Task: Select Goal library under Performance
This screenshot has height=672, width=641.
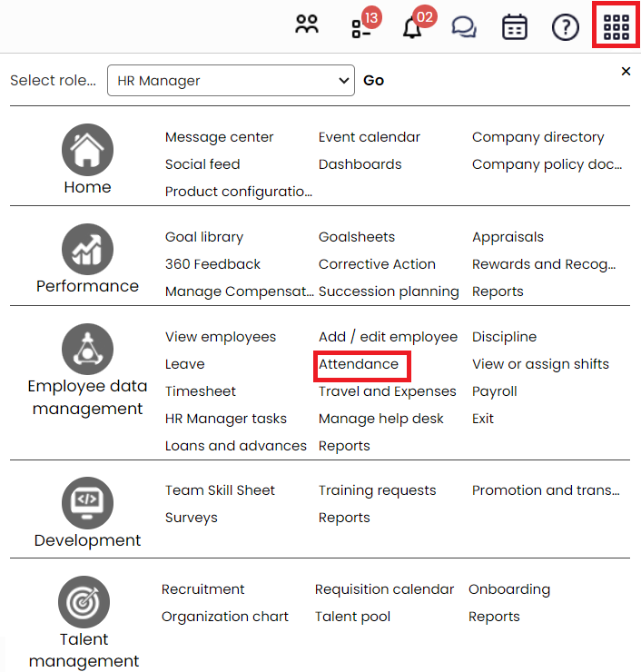Action: pos(204,237)
